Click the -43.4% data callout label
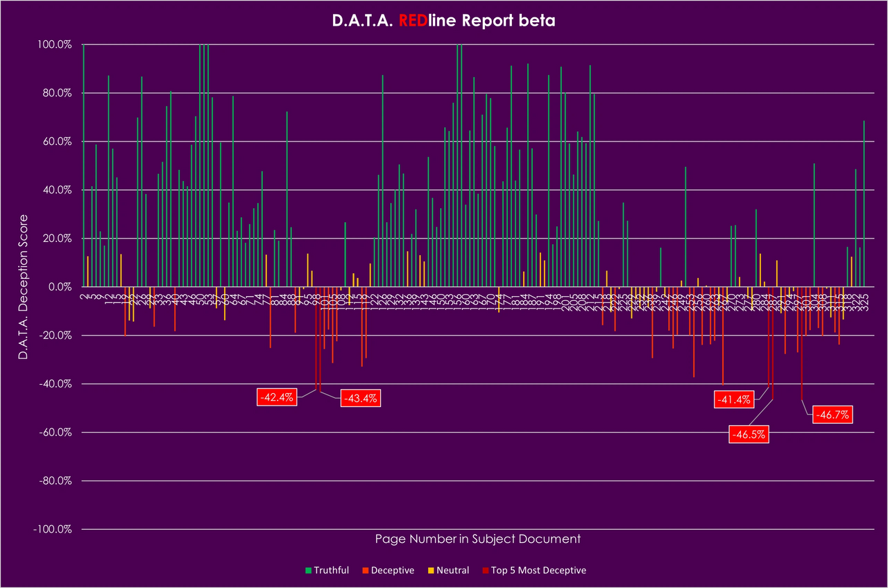The image size is (888, 588). [360, 398]
